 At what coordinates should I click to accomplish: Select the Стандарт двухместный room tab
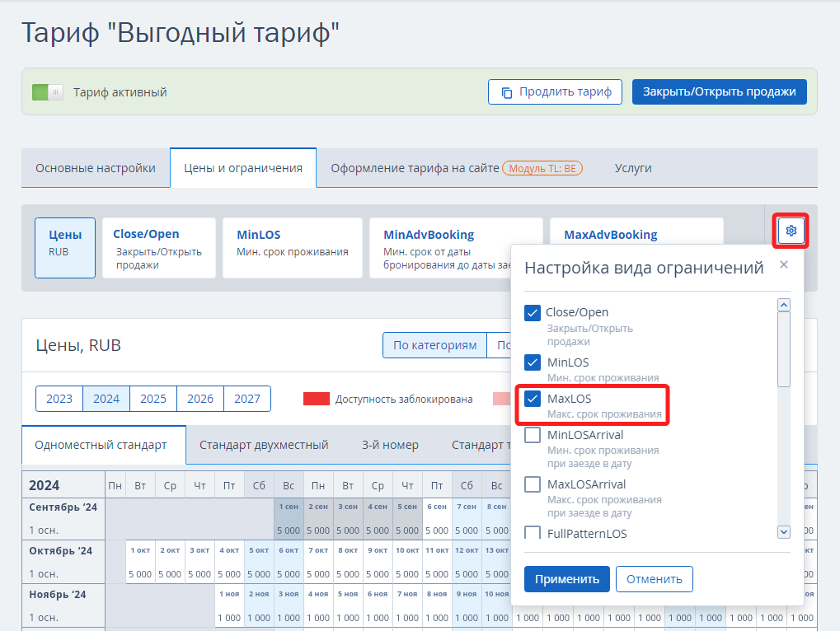pos(264,445)
